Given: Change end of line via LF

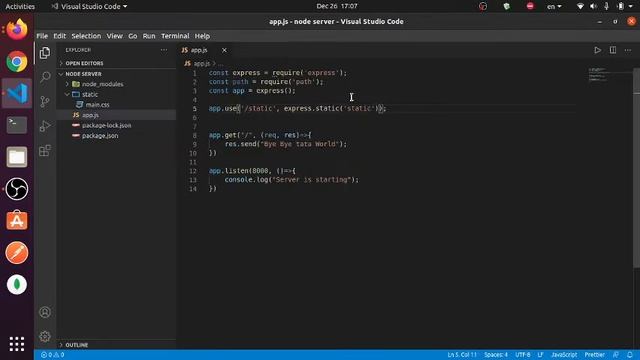Looking at the screenshot, I should coord(540,355).
